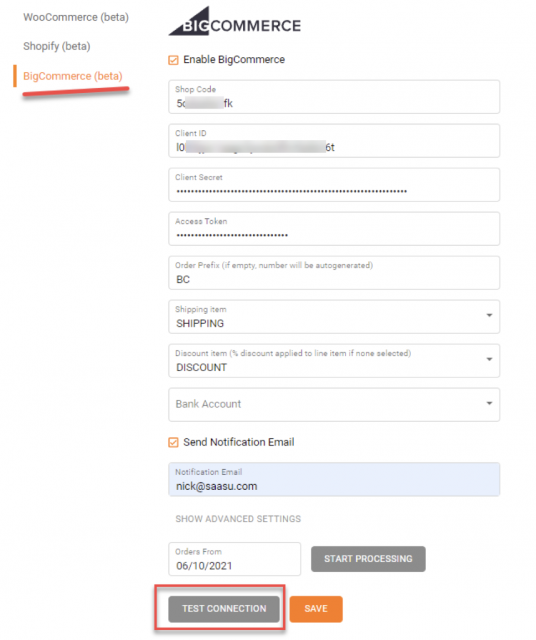
Task: Change the Orders From date field
Action: [x=235, y=559]
